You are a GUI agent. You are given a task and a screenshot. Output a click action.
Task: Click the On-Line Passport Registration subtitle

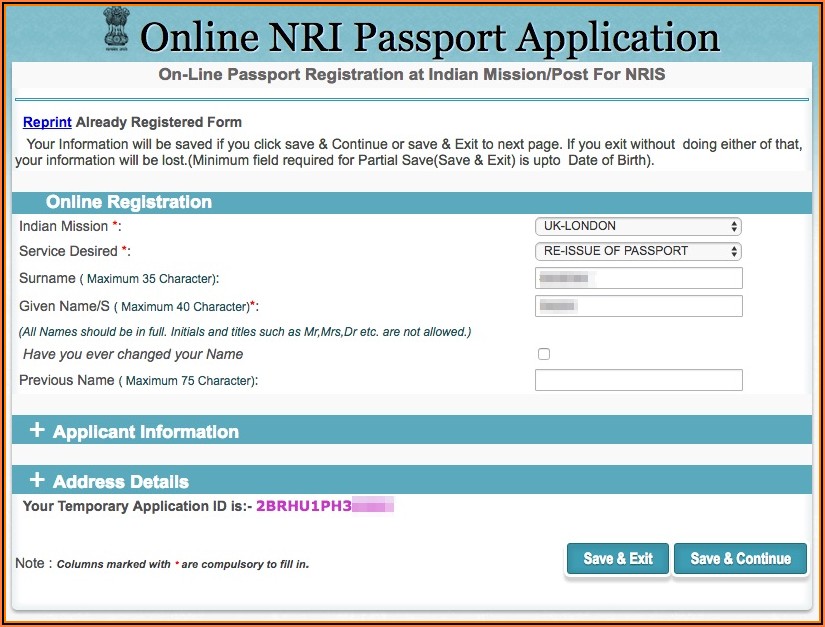(411, 75)
